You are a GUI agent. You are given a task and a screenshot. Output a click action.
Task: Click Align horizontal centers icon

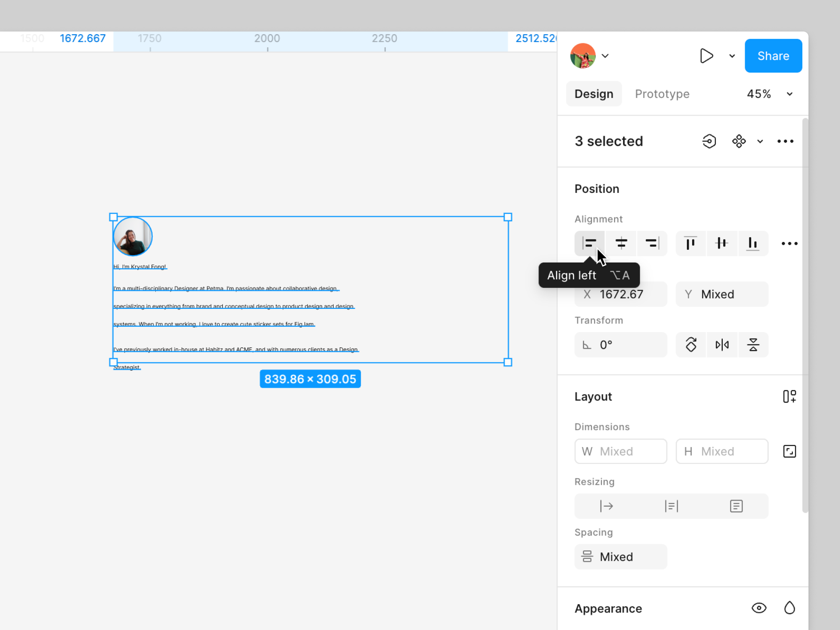(621, 243)
